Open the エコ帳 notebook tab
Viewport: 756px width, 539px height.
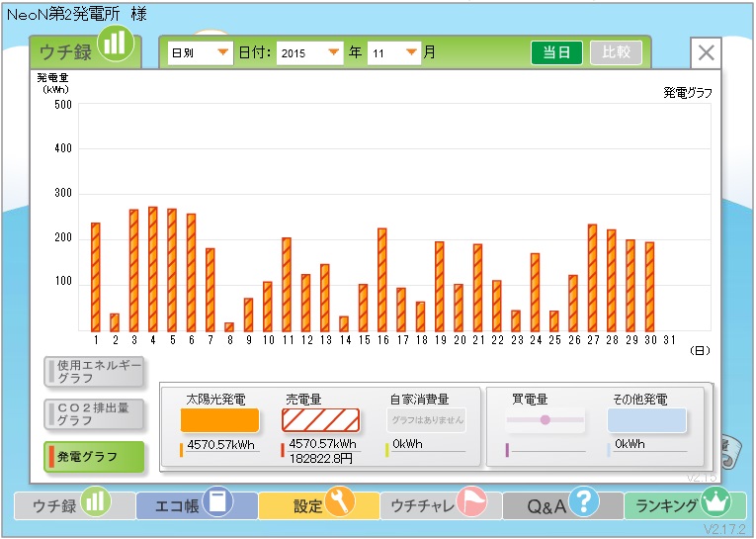pyautogui.click(x=197, y=505)
